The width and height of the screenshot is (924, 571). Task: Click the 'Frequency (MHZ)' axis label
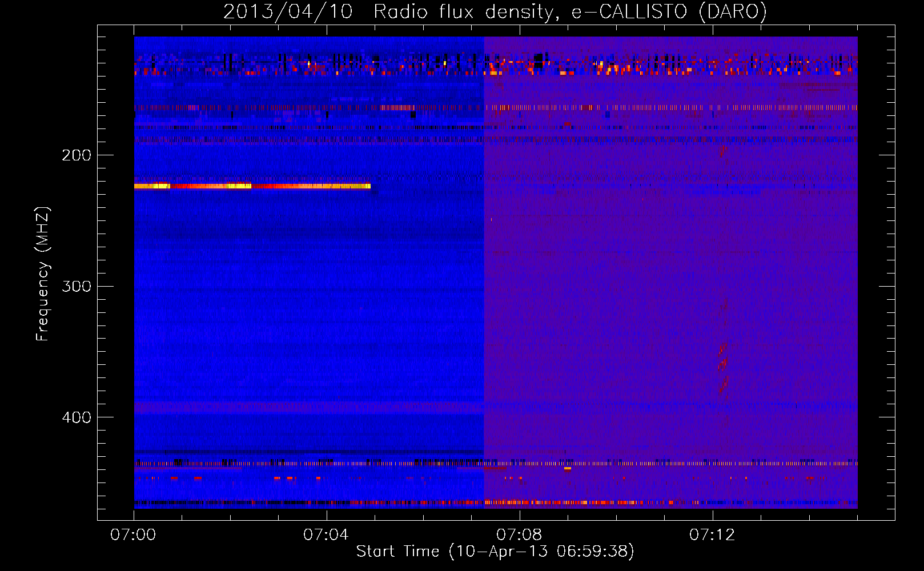[43, 274]
